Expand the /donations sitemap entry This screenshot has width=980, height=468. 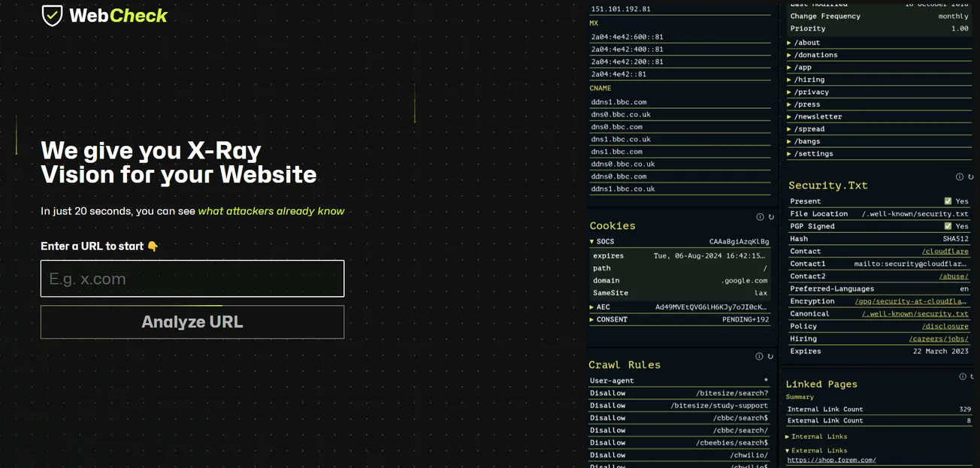tap(789, 55)
